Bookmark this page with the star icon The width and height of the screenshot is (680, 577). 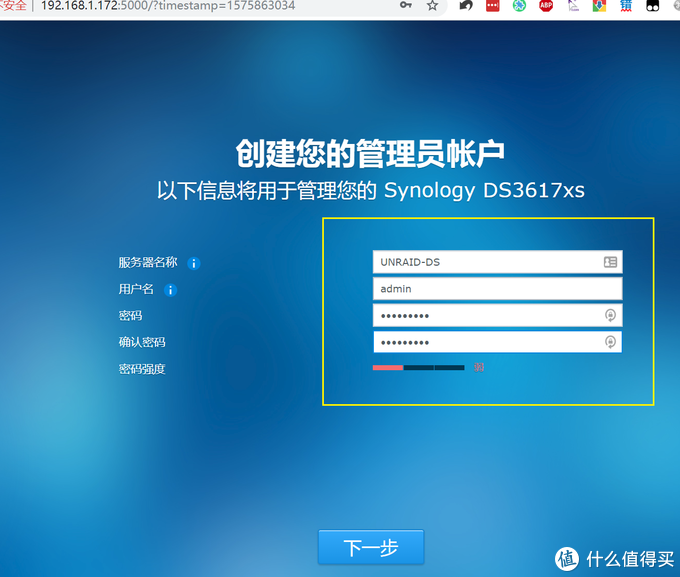[432, 6]
